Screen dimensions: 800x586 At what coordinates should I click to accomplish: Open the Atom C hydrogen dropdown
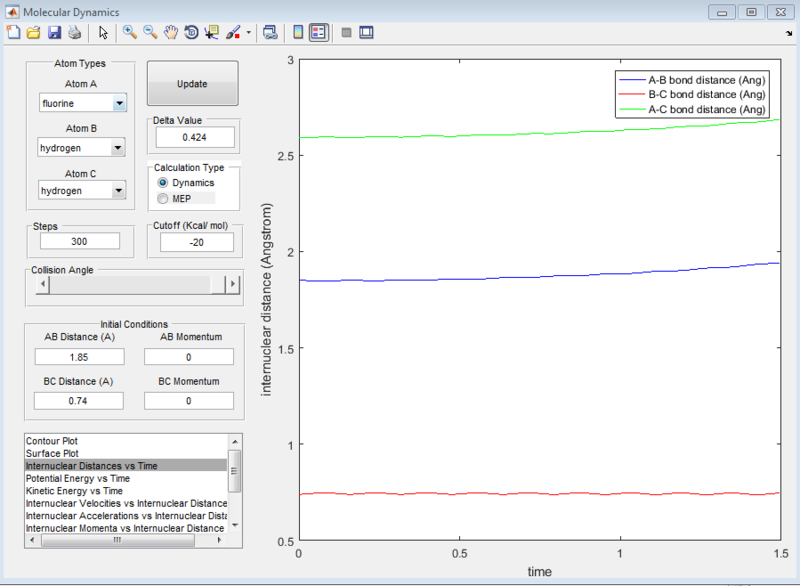[x=119, y=191]
